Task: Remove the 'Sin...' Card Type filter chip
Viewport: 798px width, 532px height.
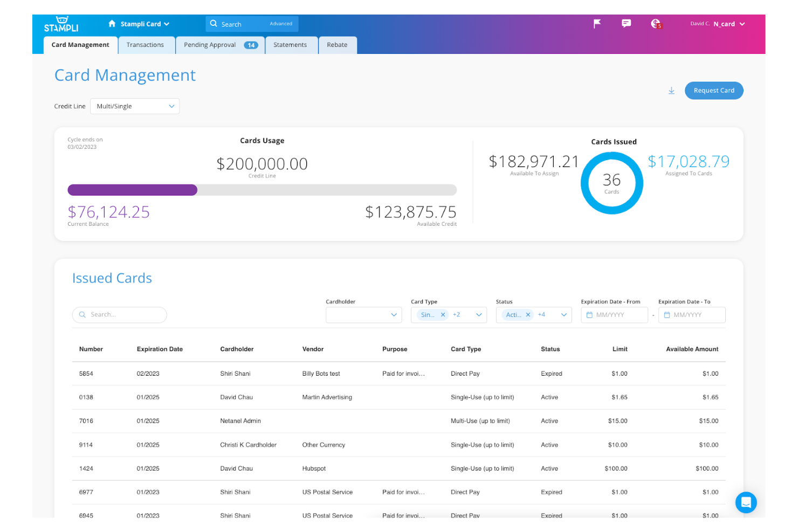Action: (443, 315)
